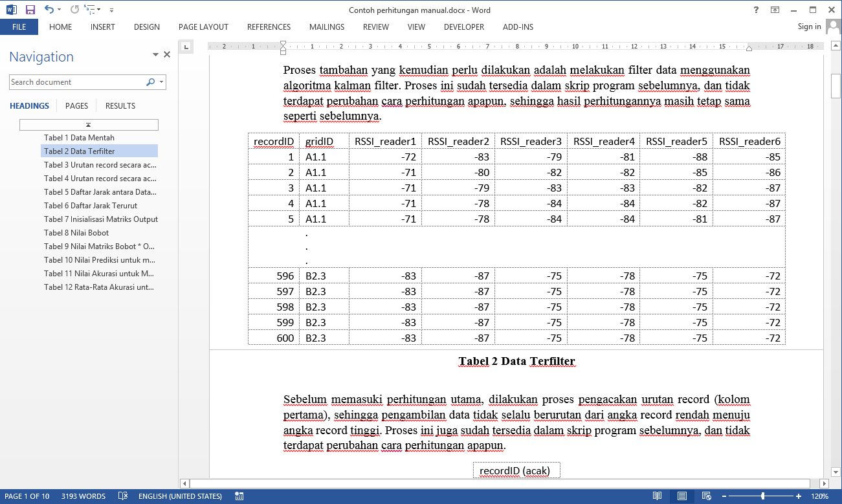Click the Redo/Repeat icon in title bar
Viewport: 842px width, 504px height.
coord(74,10)
